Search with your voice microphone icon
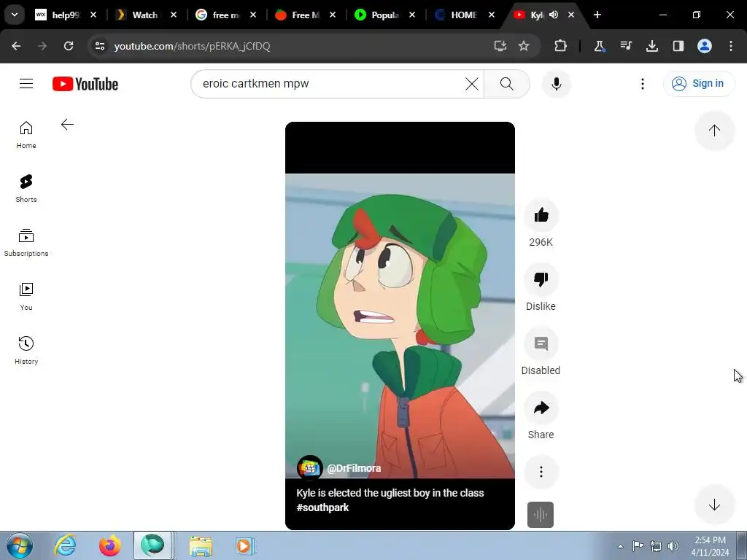The height and width of the screenshot is (560, 747). (x=556, y=84)
